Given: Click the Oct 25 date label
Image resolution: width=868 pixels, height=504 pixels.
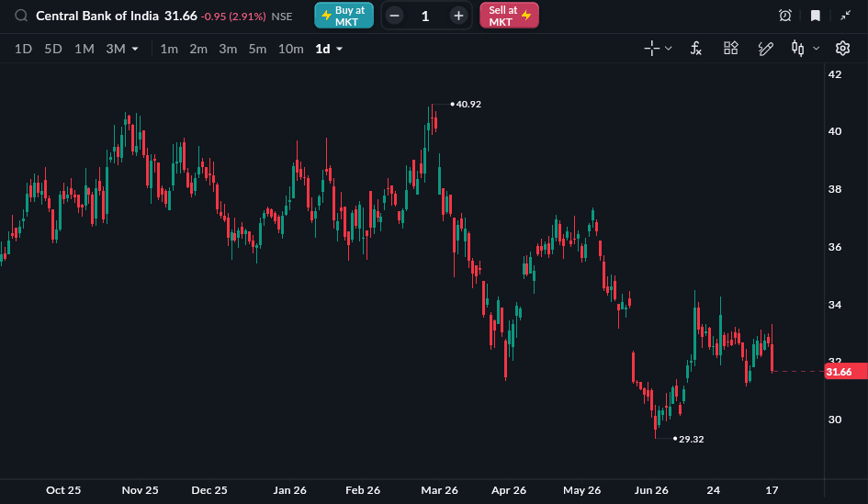Looking at the screenshot, I should [x=63, y=490].
